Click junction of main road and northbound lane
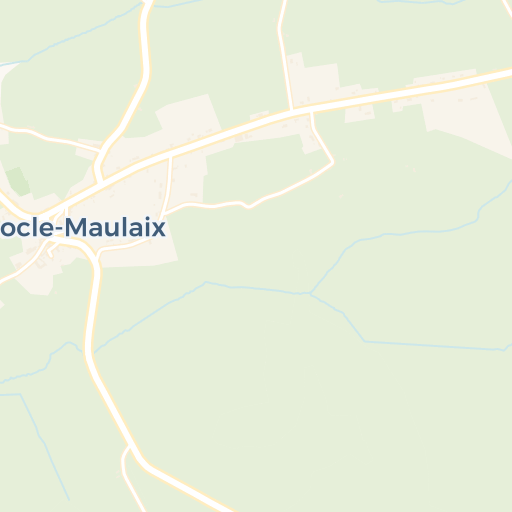The width and height of the screenshot is (512, 512). click(x=292, y=110)
